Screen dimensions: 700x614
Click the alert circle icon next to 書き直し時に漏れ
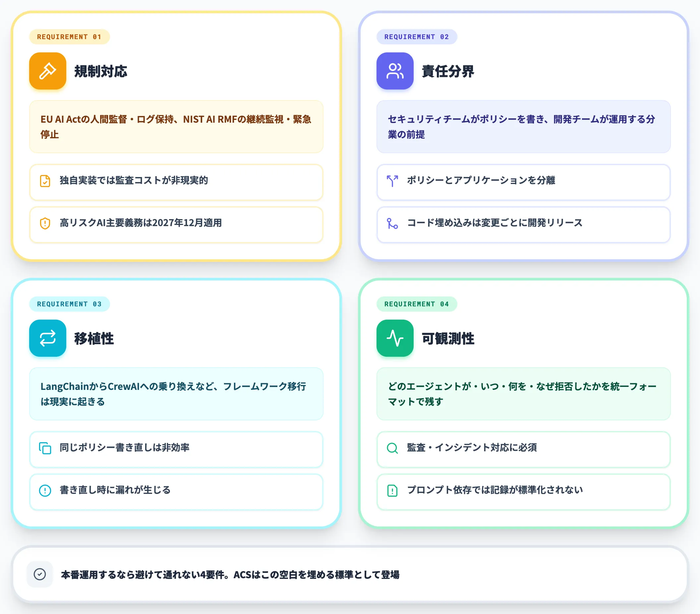(45, 491)
